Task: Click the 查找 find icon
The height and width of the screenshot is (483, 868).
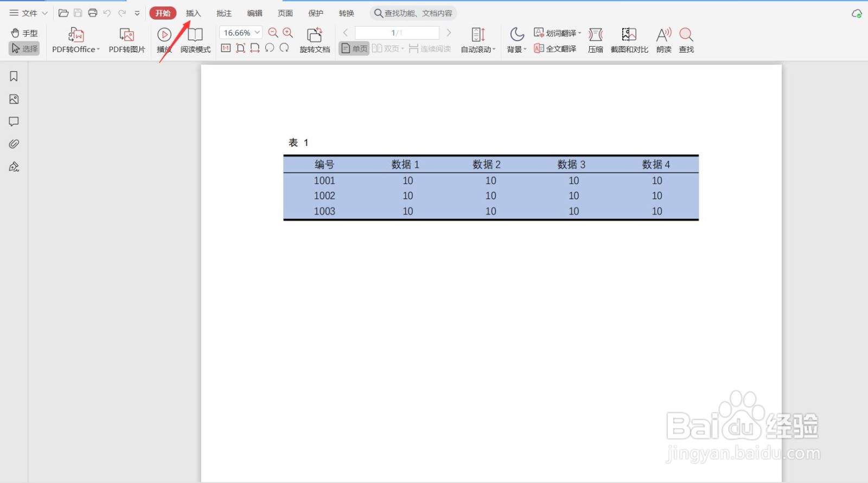Action: coord(686,41)
